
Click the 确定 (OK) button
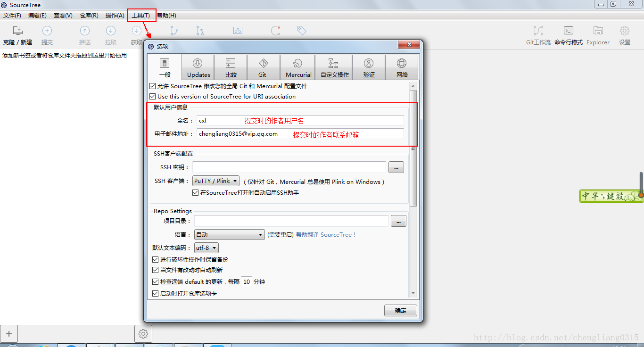click(401, 311)
